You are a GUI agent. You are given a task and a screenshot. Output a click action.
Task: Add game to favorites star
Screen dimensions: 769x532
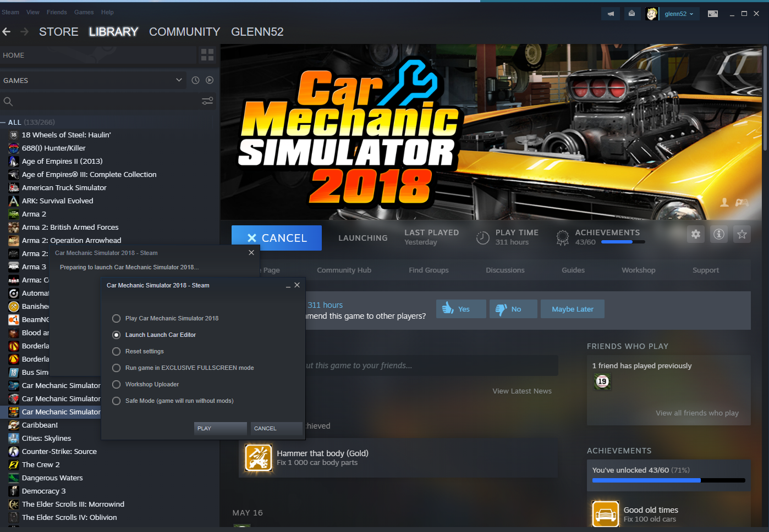click(x=742, y=235)
